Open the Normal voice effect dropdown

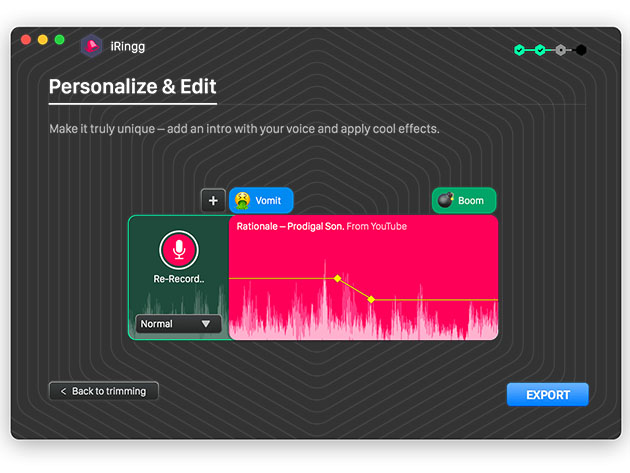click(178, 324)
